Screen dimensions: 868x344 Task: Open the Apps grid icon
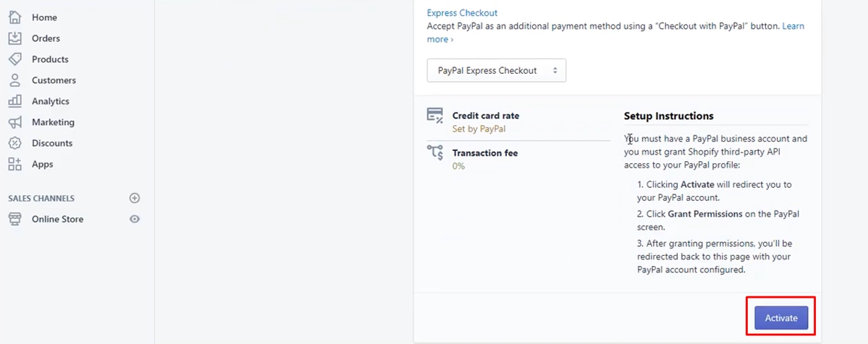[14, 164]
